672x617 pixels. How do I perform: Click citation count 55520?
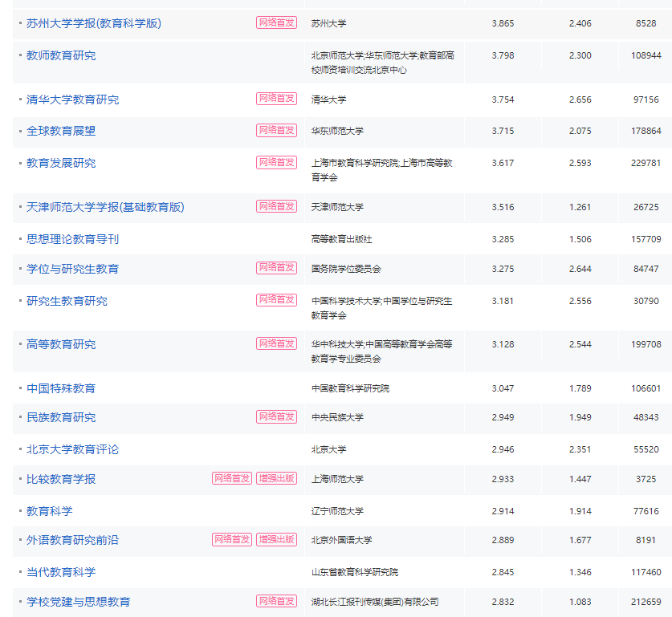coord(646,449)
